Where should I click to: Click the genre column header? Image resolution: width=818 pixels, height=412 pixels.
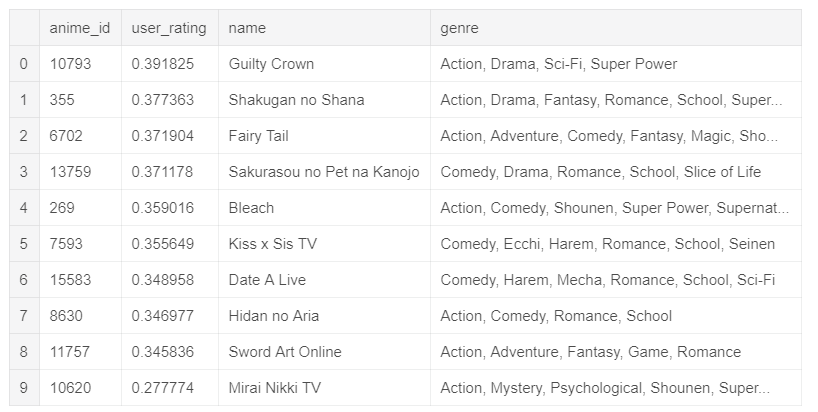coord(459,28)
